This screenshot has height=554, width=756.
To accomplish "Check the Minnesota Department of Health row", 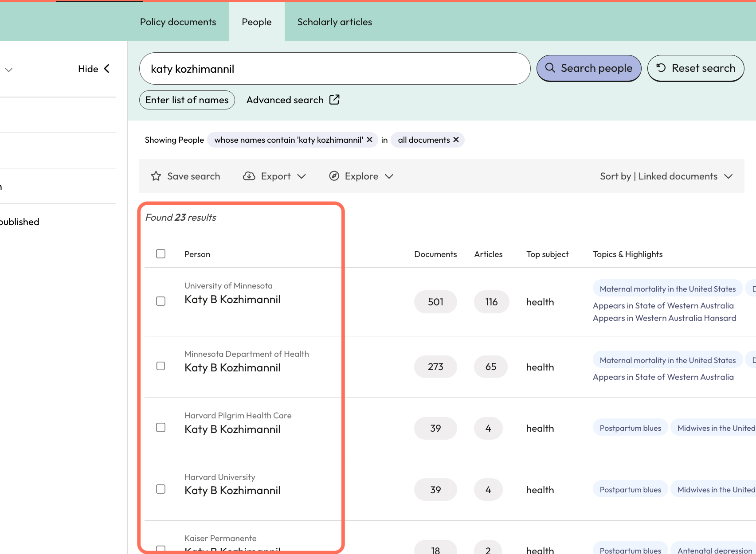I will click(x=161, y=366).
